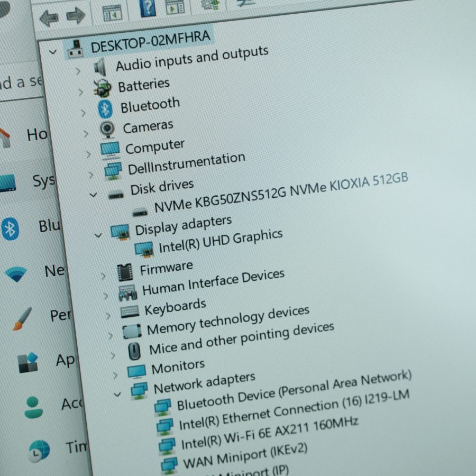Select the "Human Interface Devices" label
This screenshot has height=476, width=476.
click(213, 283)
